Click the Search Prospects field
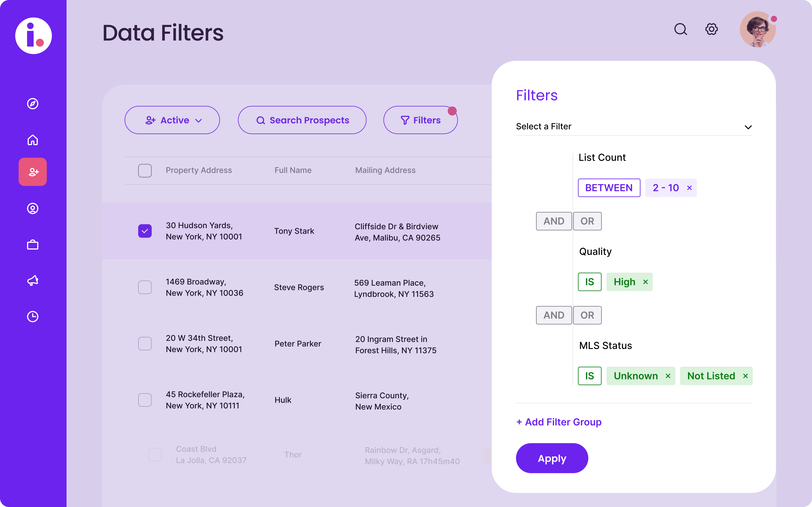 pyautogui.click(x=302, y=120)
